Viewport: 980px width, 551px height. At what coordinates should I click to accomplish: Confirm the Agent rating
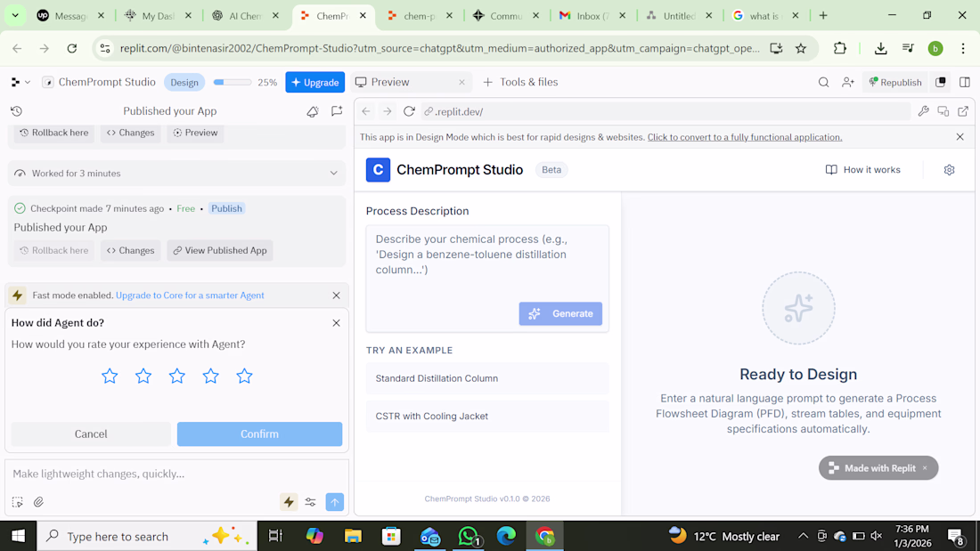click(259, 434)
